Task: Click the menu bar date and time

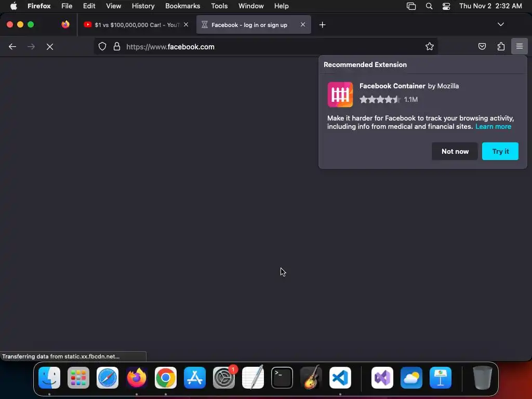Action: (x=490, y=6)
